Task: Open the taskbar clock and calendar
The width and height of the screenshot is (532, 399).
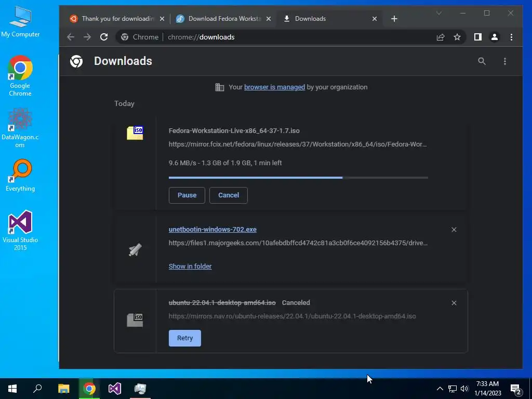Action: click(487, 389)
